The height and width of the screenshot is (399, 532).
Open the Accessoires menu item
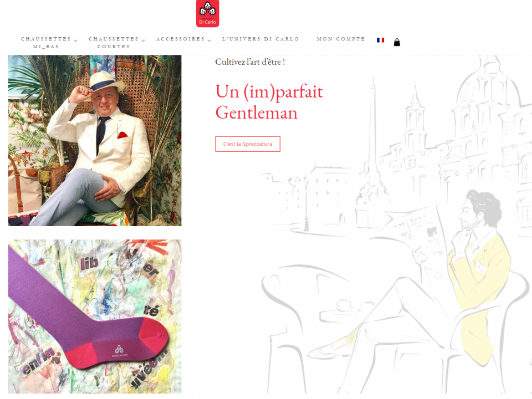(181, 39)
